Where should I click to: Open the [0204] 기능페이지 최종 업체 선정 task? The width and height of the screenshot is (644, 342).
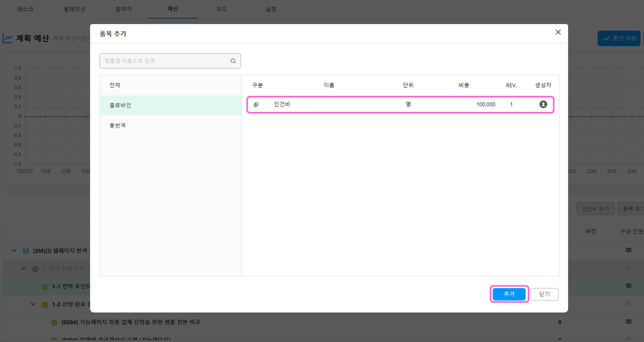131,322
